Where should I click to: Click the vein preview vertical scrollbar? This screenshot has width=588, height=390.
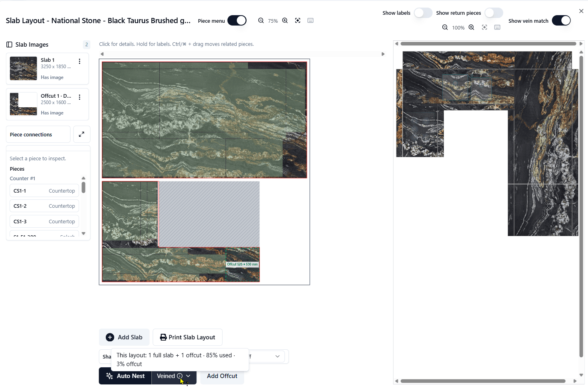tap(581, 206)
